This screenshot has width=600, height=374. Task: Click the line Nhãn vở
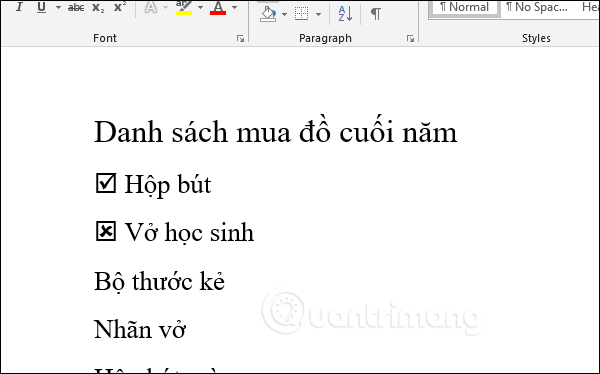coord(140,329)
